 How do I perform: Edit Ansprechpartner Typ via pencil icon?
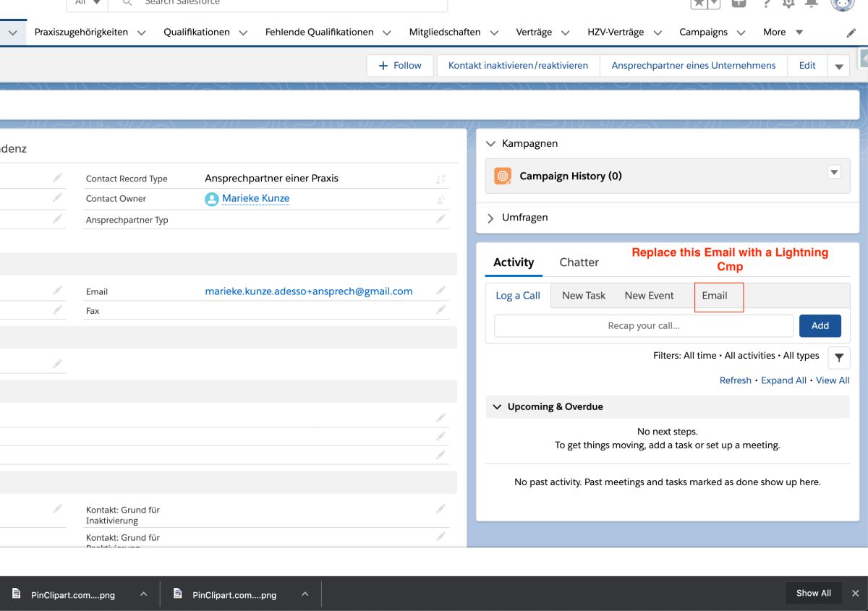coord(441,218)
